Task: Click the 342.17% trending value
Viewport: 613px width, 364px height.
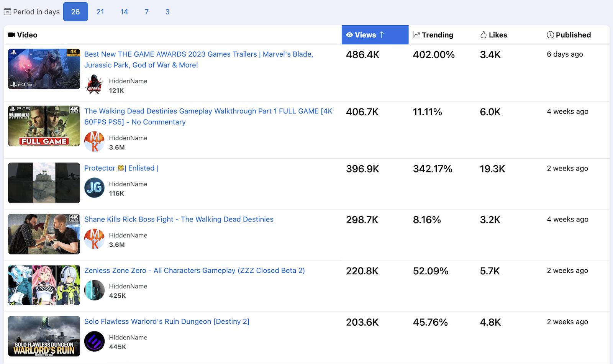Action: 433,169
